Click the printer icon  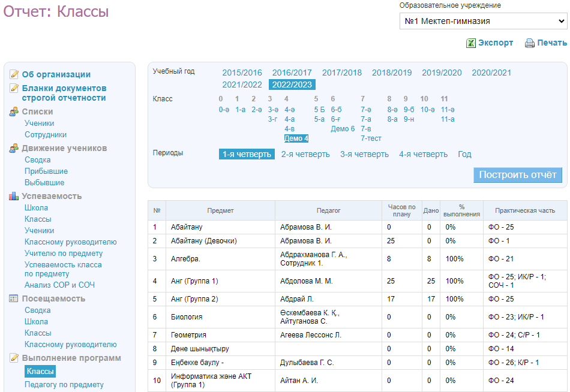(530, 43)
